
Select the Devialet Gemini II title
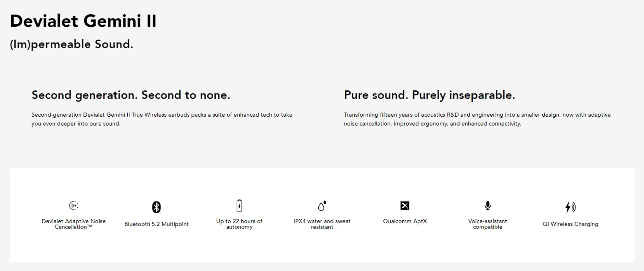click(x=83, y=21)
